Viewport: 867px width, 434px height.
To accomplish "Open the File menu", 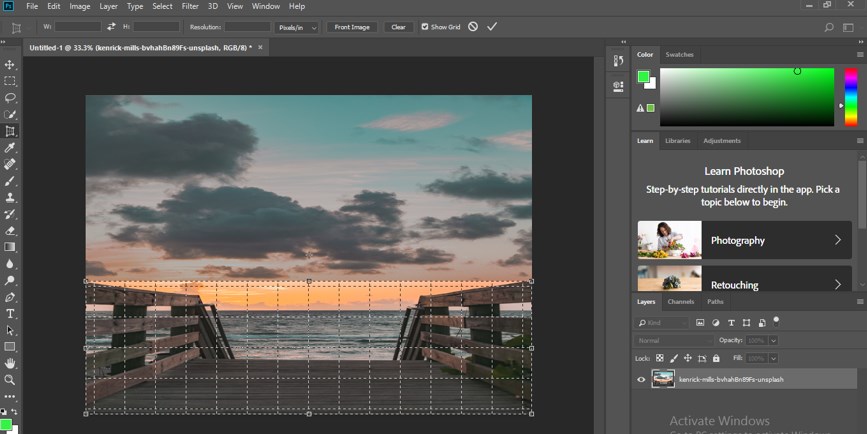I will pyautogui.click(x=32, y=6).
